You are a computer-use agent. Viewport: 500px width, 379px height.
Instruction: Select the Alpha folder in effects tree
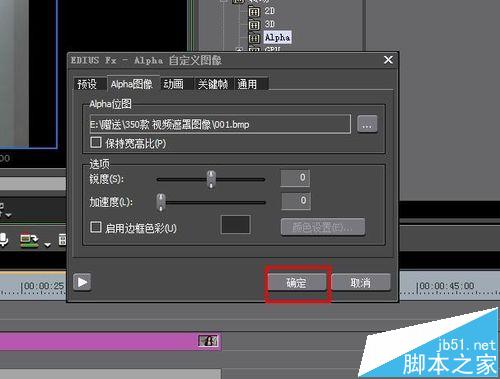pyautogui.click(x=277, y=37)
